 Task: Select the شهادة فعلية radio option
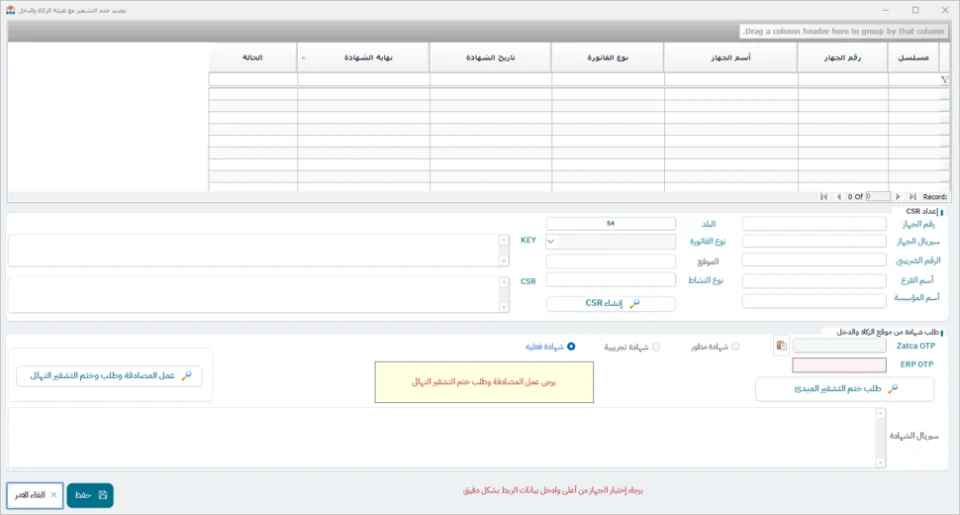pyautogui.click(x=571, y=347)
